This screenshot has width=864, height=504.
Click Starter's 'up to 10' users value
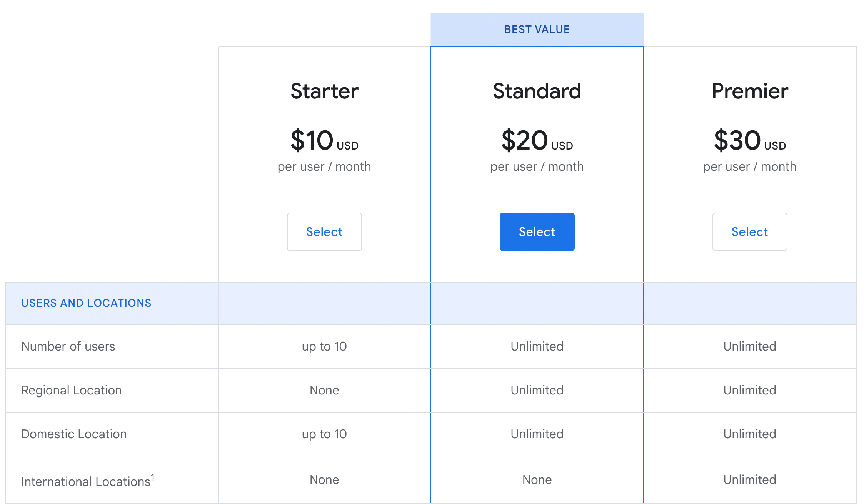pyautogui.click(x=324, y=346)
